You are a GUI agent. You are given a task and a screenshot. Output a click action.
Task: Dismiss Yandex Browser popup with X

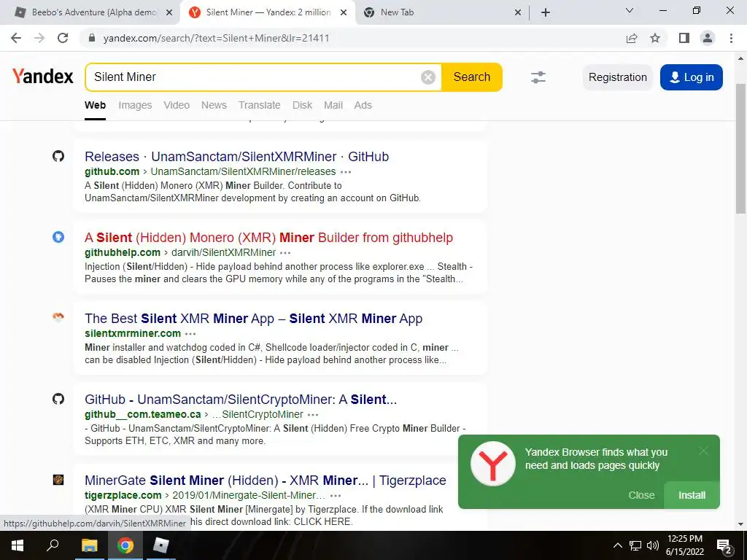(703, 451)
